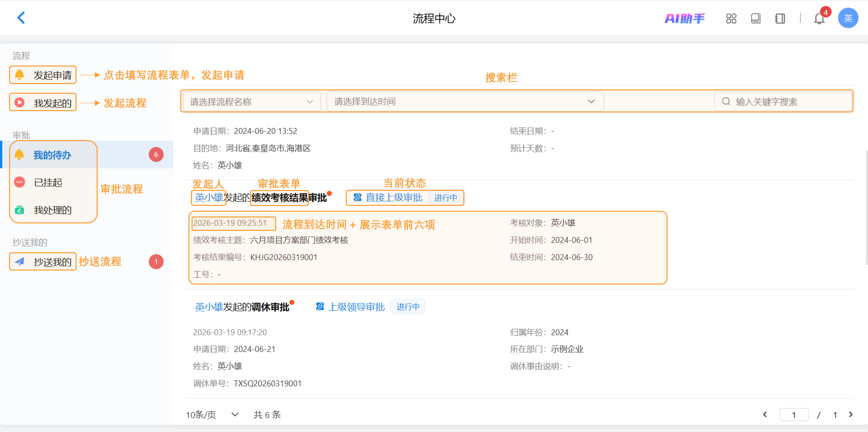Go to next page arrow
Screen dimensions: 868x432
tap(850, 414)
